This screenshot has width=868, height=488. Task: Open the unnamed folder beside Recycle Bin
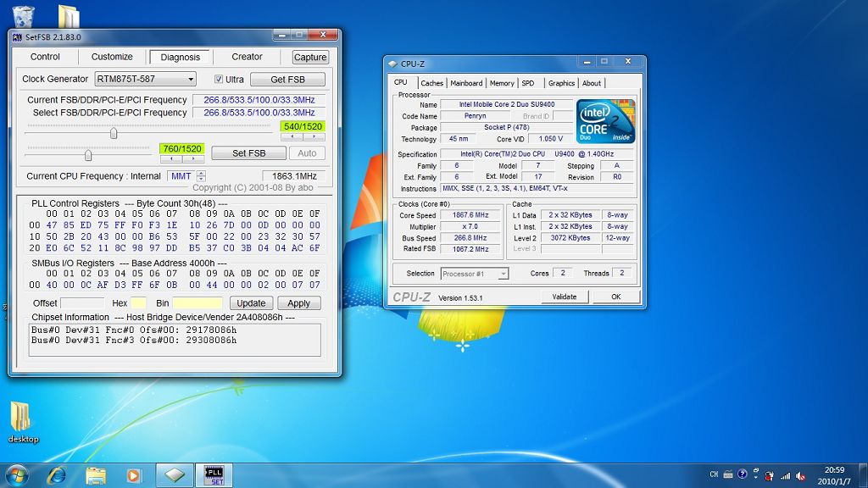pos(69,16)
